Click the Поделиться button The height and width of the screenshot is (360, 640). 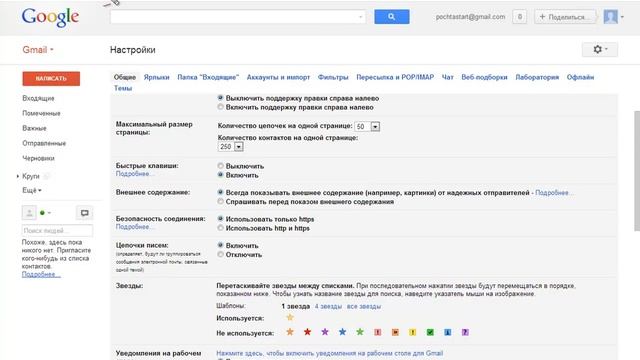pos(565,17)
